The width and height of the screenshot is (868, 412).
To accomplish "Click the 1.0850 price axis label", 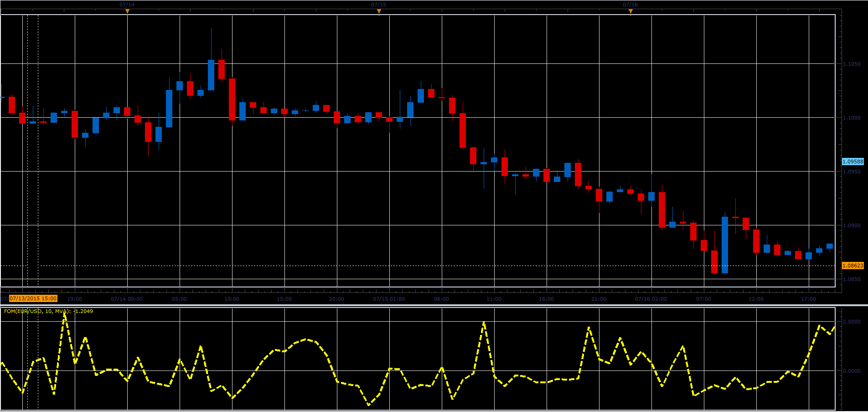I will [x=852, y=279].
